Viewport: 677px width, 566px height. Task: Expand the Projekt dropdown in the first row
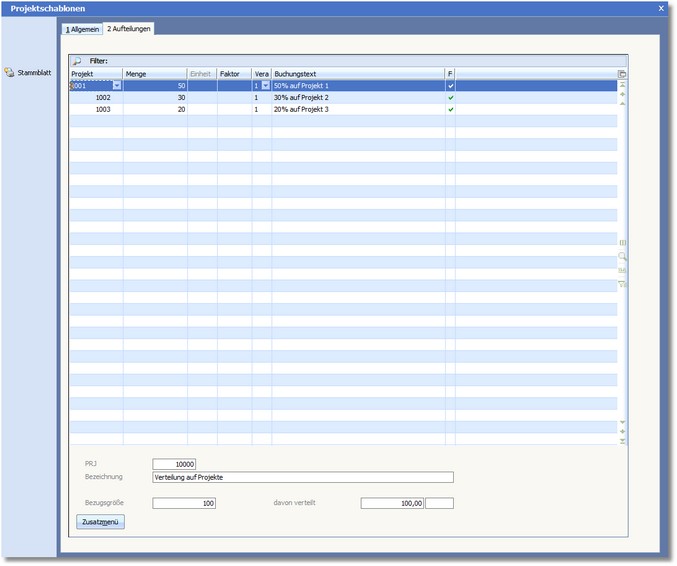tap(117, 86)
